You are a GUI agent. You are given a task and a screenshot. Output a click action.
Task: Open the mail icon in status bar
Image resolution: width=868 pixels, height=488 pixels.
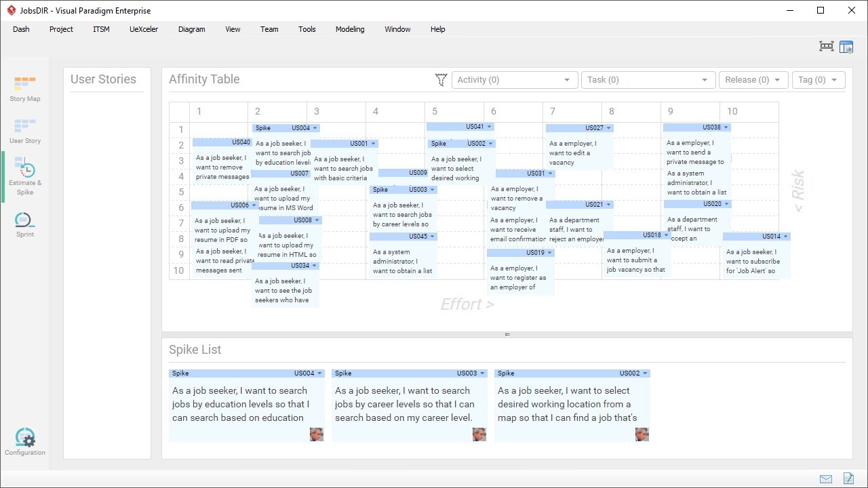(x=825, y=479)
